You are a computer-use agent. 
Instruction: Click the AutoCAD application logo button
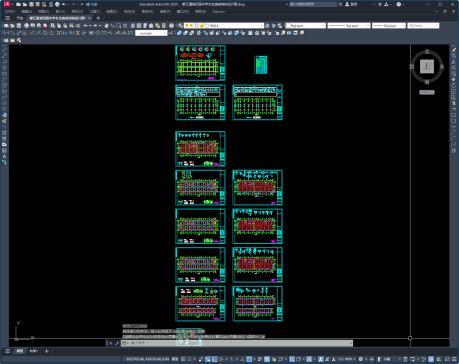7,4
